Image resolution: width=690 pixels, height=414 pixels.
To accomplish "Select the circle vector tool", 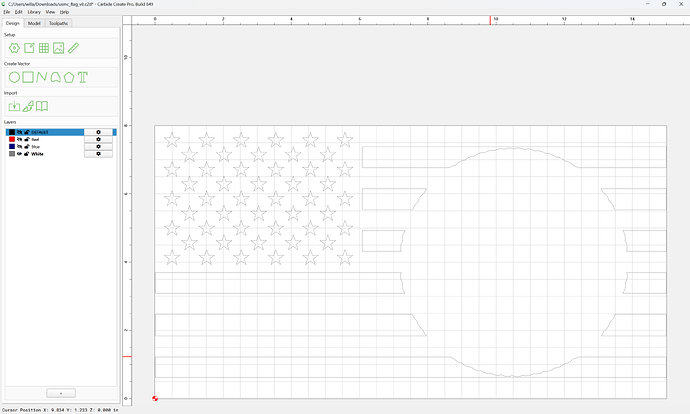I will pyautogui.click(x=15, y=77).
